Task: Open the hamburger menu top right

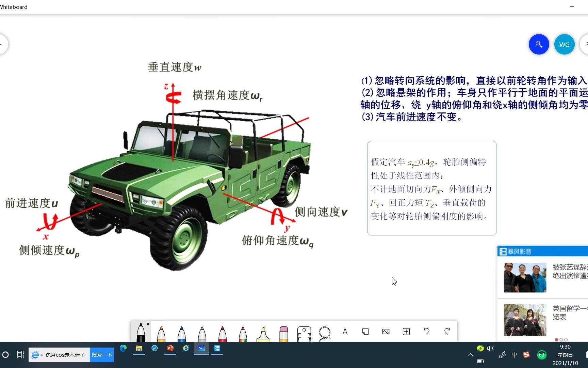Action: click(x=587, y=44)
